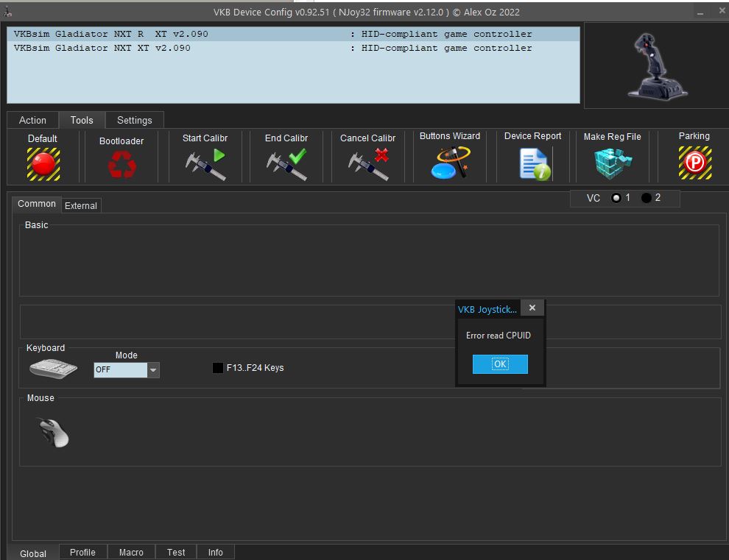Switch to the Settings tab
This screenshot has width=729, height=560.
[x=134, y=121]
